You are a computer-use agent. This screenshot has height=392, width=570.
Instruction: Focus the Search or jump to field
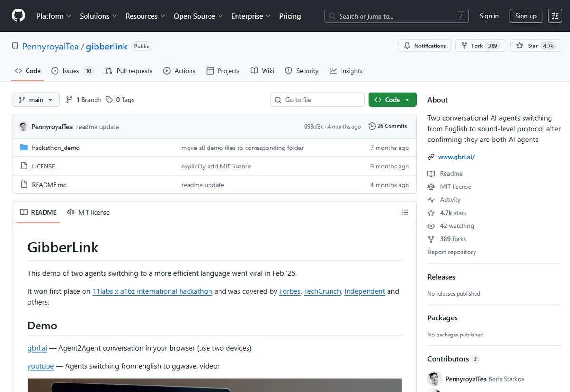click(398, 16)
